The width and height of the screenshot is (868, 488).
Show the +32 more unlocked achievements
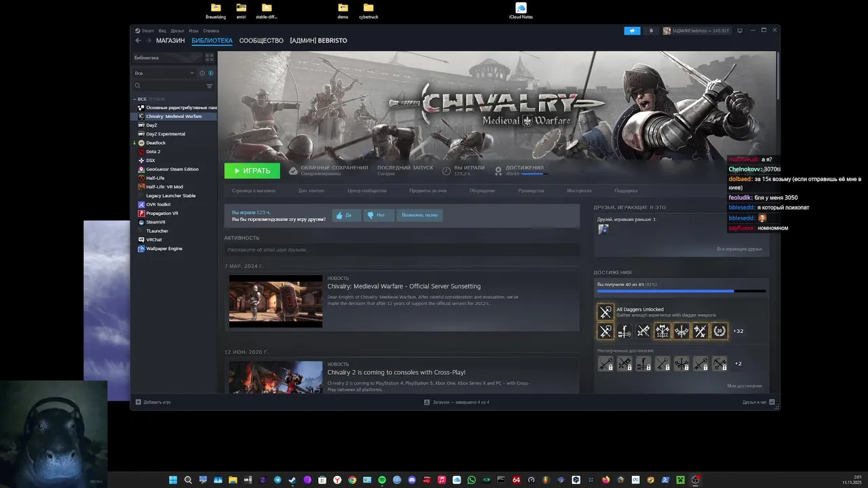738,331
